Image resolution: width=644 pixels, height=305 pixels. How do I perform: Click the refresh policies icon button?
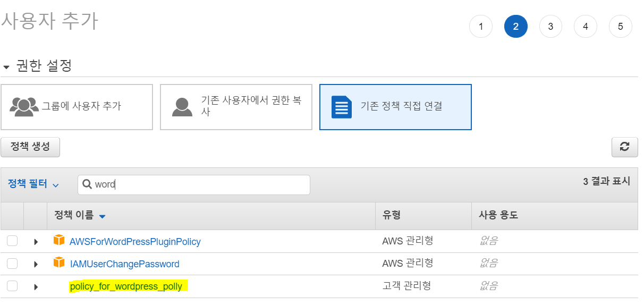pos(624,147)
